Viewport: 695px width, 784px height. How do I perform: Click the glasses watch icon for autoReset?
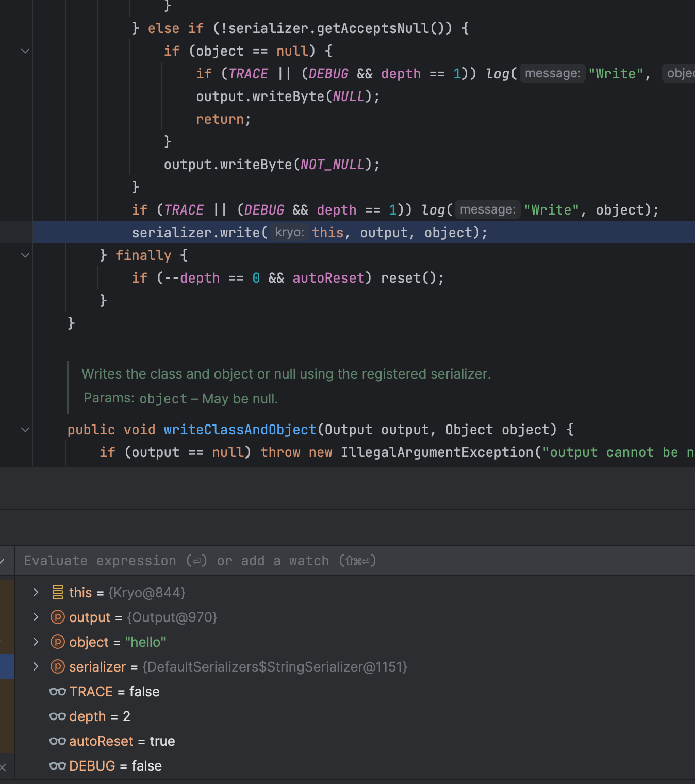tap(57, 741)
